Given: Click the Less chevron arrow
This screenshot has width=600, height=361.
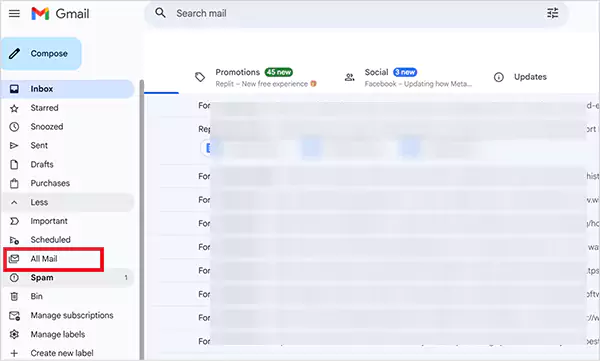Looking at the screenshot, I should (14, 203).
